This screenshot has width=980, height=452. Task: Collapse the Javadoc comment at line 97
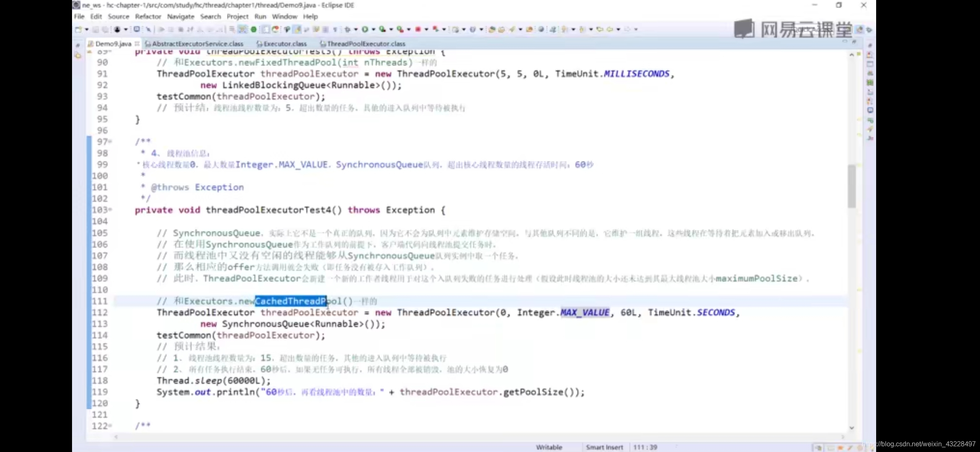(x=110, y=142)
